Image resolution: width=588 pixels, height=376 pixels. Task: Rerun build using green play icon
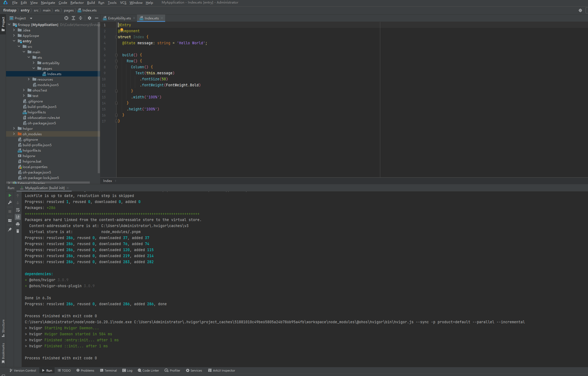tap(10, 195)
